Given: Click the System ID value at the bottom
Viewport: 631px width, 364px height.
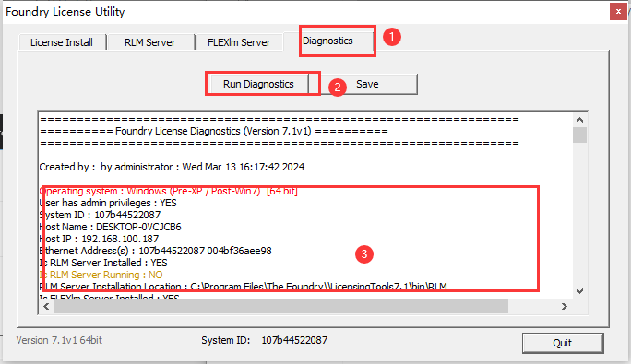Looking at the screenshot, I should point(294,340).
